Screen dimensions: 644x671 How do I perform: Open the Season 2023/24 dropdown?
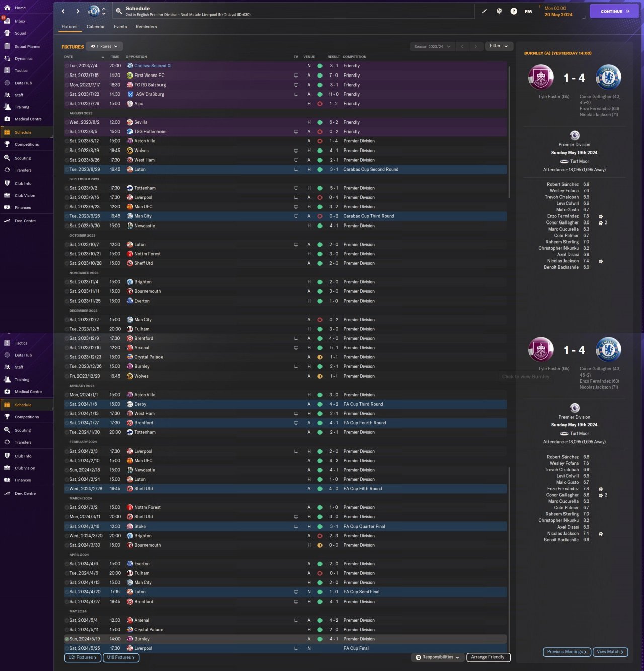(432, 46)
